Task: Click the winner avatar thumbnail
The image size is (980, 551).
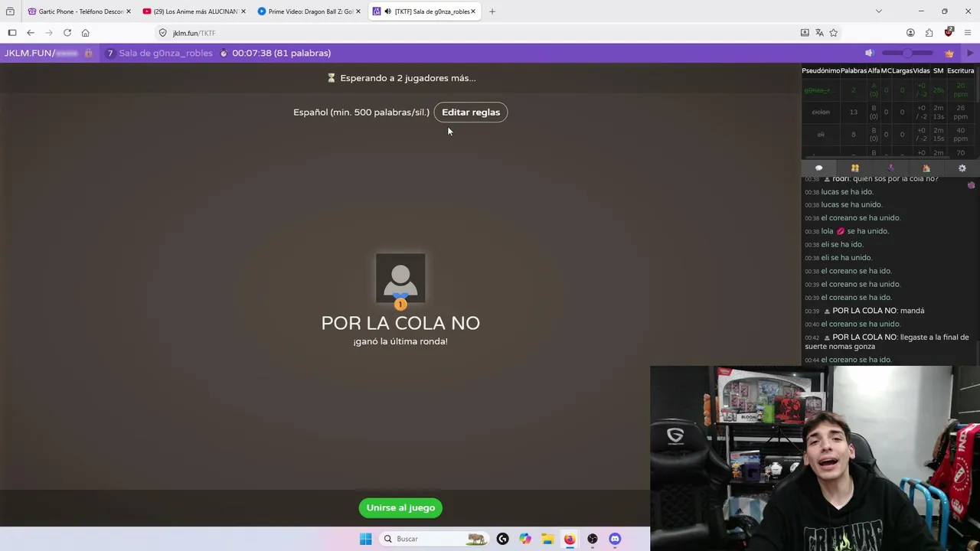Action: [400, 279]
